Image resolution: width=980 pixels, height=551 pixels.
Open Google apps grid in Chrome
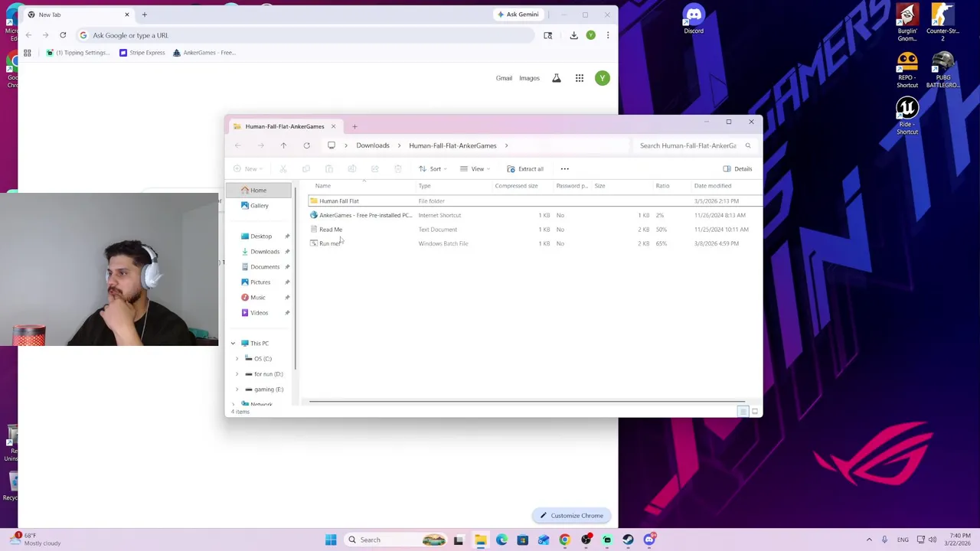(580, 78)
